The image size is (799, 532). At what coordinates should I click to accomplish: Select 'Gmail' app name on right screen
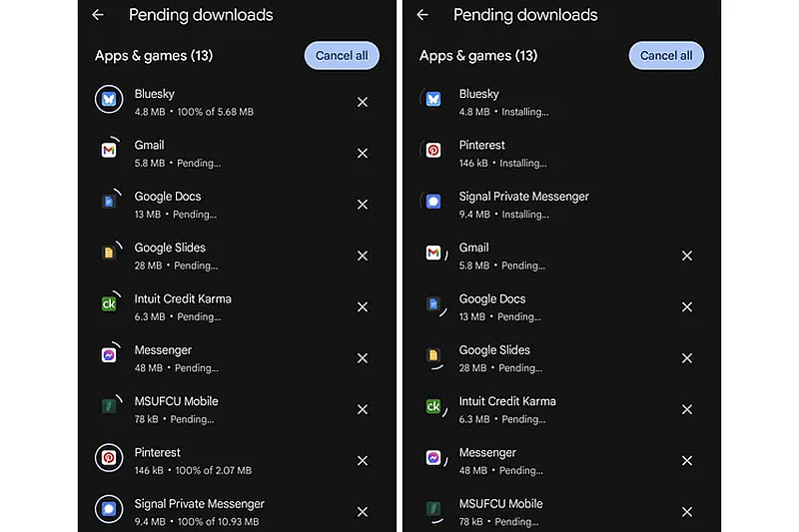473,248
